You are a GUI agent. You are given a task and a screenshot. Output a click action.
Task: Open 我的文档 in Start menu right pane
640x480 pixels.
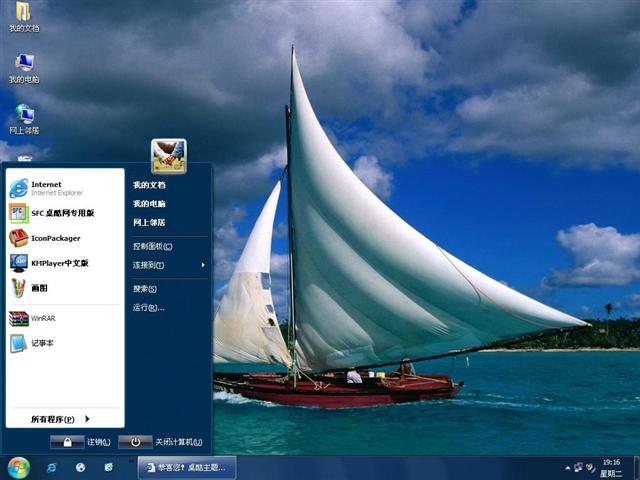[x=149, y=185]
